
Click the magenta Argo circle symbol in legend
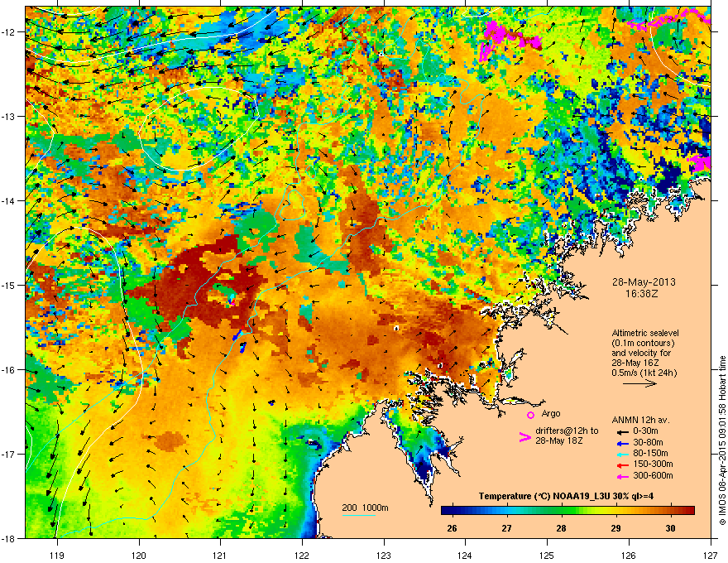530,415
